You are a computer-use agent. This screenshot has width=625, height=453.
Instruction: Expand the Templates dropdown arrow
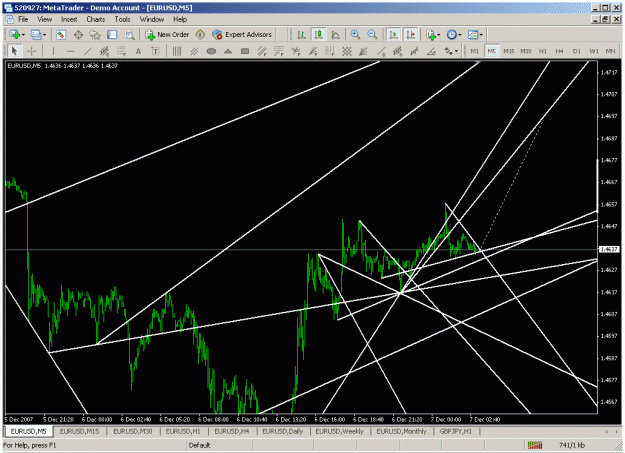tap(481, 35)
